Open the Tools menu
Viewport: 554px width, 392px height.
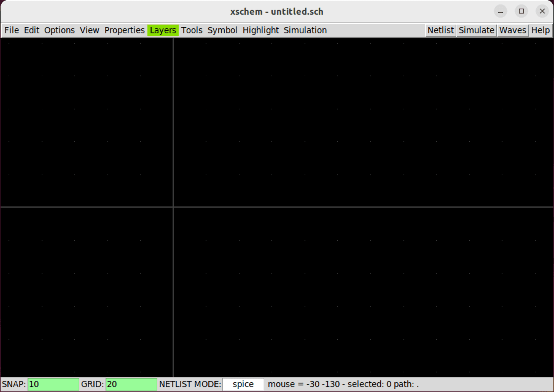click(x=192, y=30)
